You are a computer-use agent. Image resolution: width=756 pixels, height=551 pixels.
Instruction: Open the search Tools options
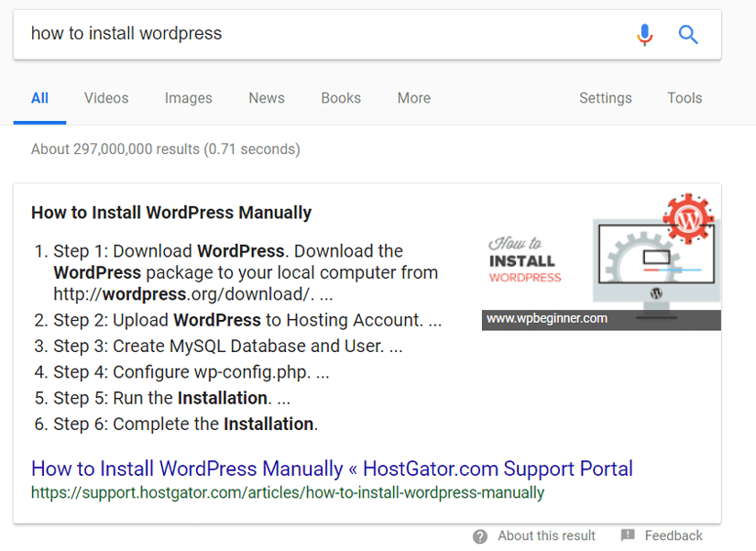685,98
